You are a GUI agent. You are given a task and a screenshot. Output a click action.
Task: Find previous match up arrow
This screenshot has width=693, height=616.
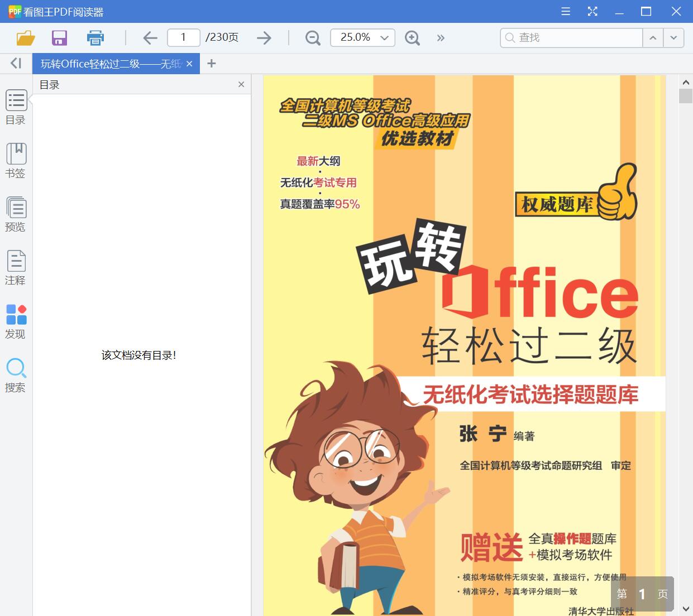(x=653, y=37)
